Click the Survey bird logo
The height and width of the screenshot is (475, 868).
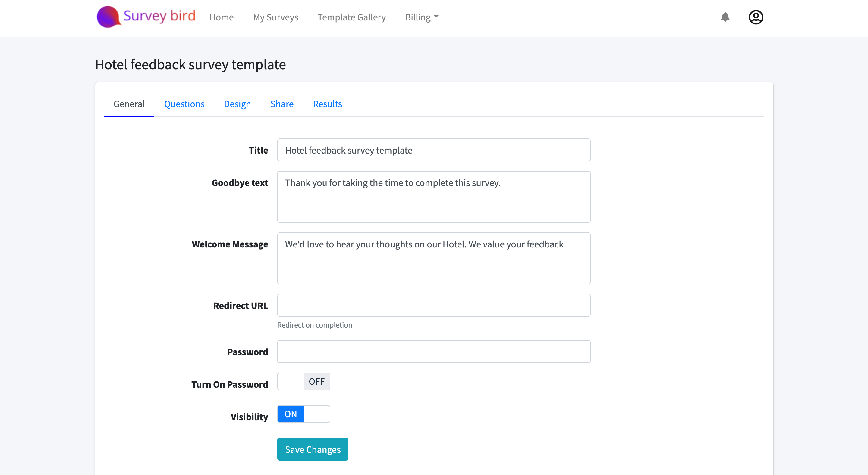(x=146, y=17)
